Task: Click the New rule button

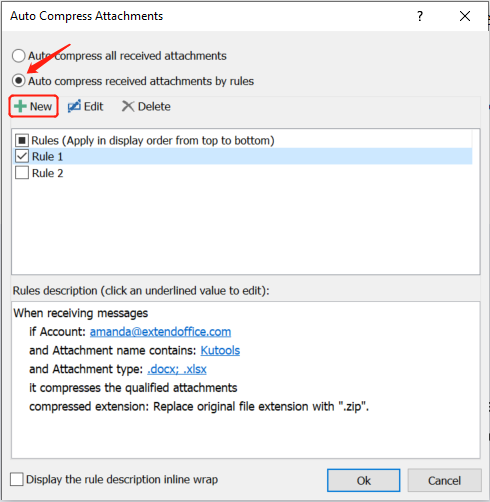Action: click(x=33, y=106)
